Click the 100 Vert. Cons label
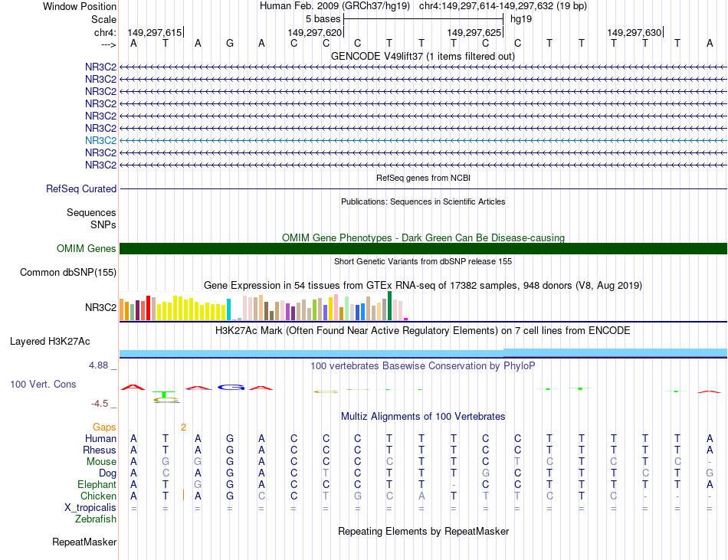Image resolution: width=728 pixels, height=560 pixels. [x=43, y=384]
